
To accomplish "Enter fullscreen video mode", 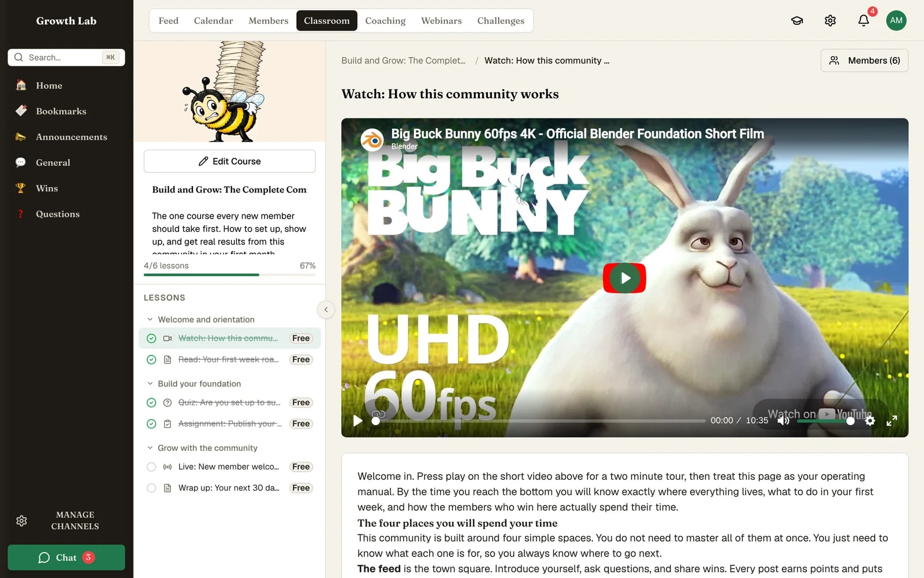I will (x=892, y=421).
